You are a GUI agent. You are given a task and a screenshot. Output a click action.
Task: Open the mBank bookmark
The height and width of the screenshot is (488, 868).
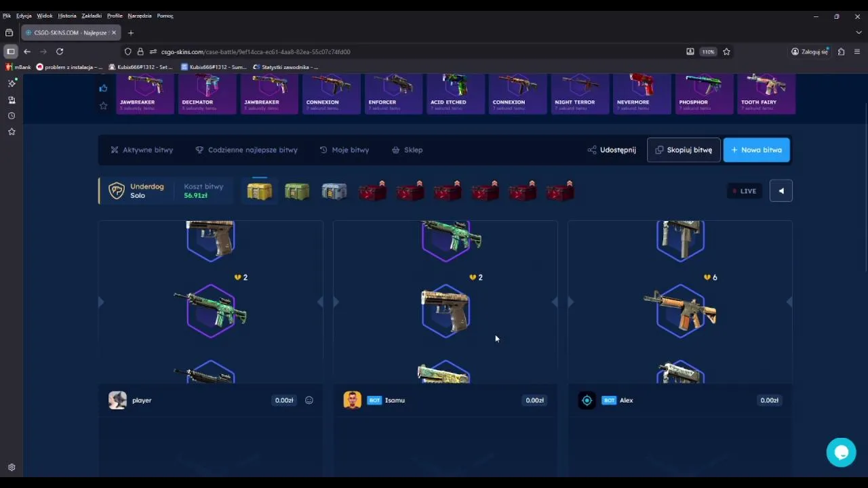click(18, 67)
